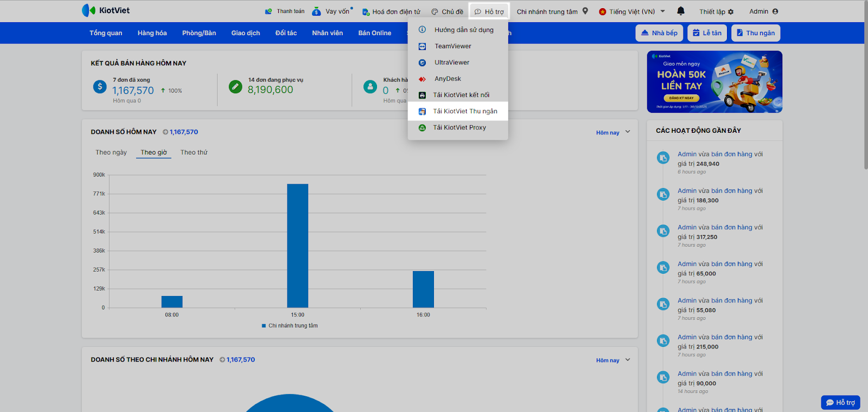868x412 pixels.
Task: Click the Admin user account icon
Action: tap(775, 11)
